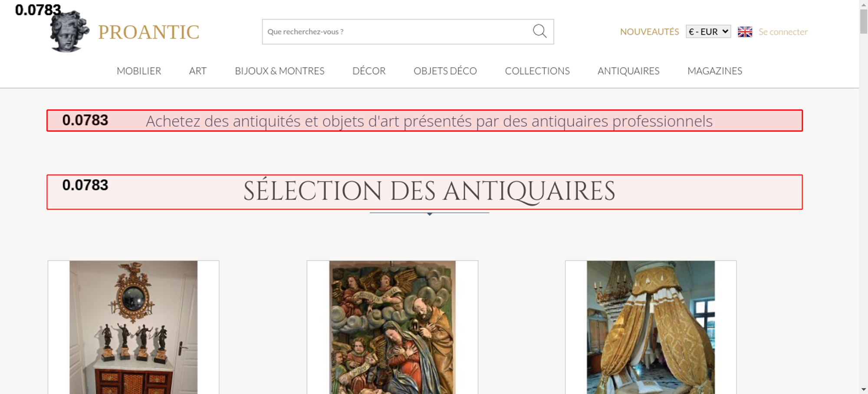Open the Antiquaires menu
Viewport: 868px width, 394px height.
628,71
